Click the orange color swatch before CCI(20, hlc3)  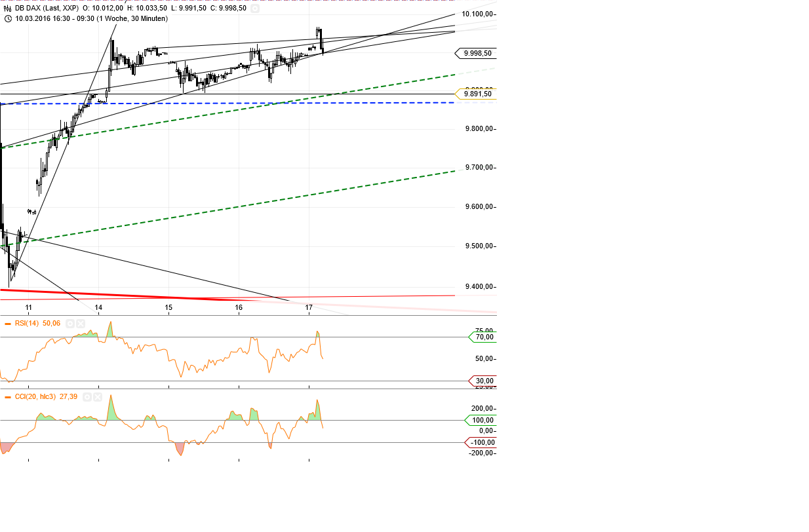click(7, 396)
